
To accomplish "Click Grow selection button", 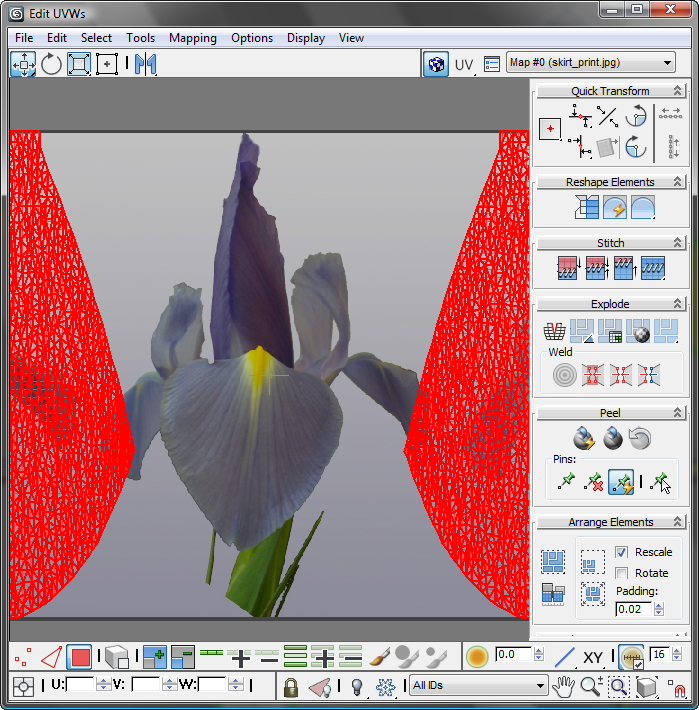I will point(155,657).
